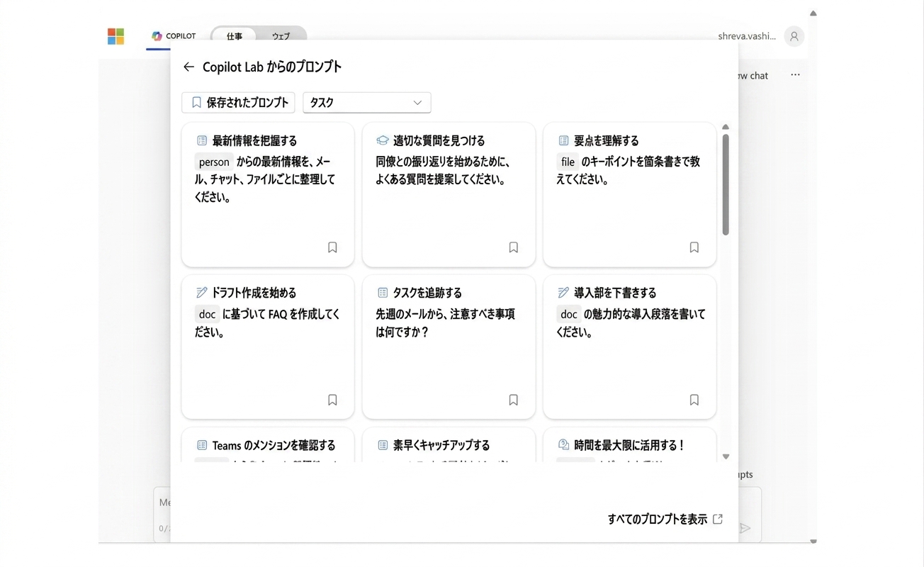Image resolution: width=924 pixels, height=567 pixels.
Task: Click the page scrollbar up arrow
Action: click(x=813, y=13)
